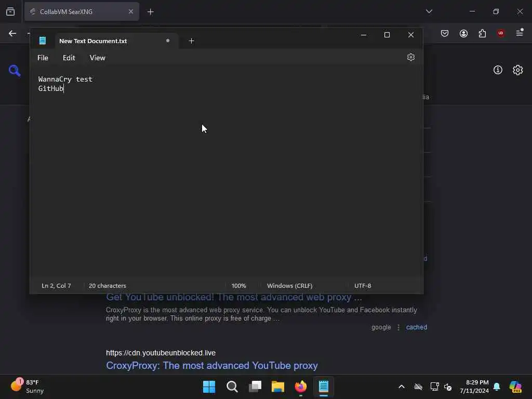
Task: Open File Explorer from the taskbar
Action: coord(278,387)
